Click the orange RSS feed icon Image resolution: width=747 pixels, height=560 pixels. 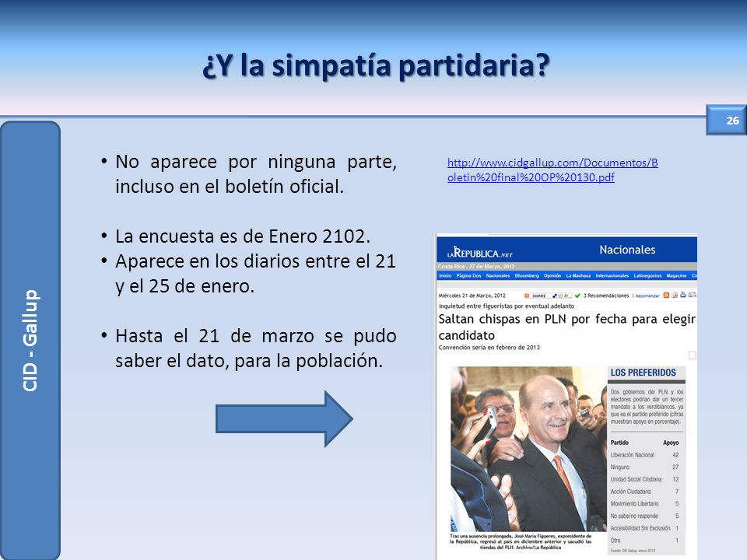(667, 296)
